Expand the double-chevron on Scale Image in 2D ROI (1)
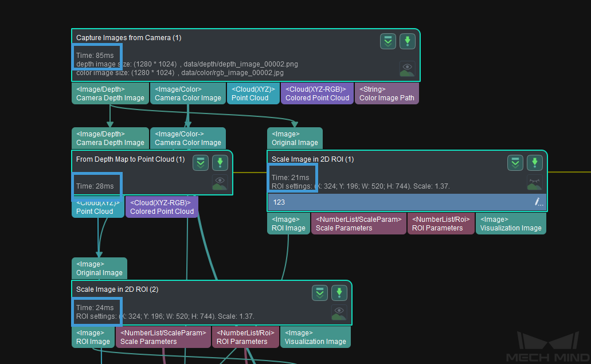The image size is (591, 364). pos(515,163)
